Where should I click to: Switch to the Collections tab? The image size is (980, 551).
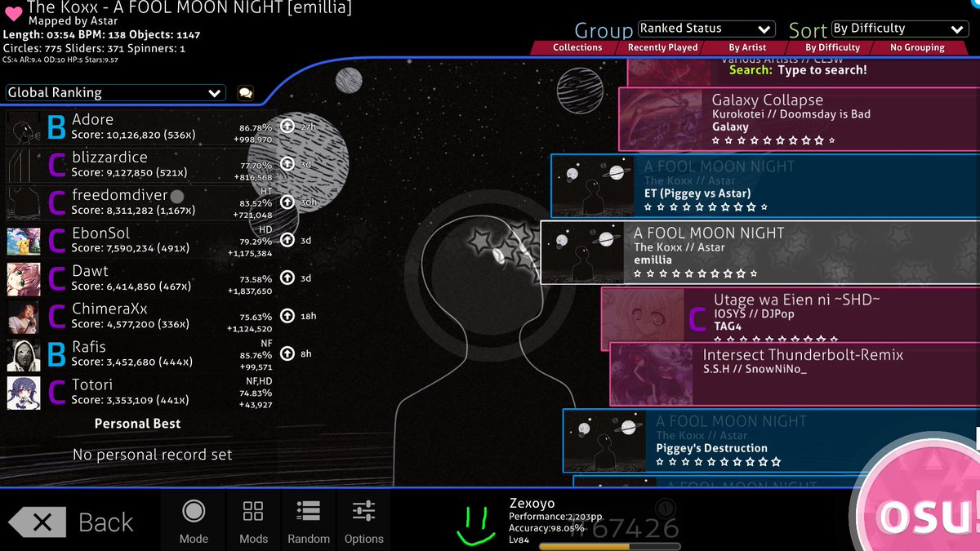coord(577,47)
